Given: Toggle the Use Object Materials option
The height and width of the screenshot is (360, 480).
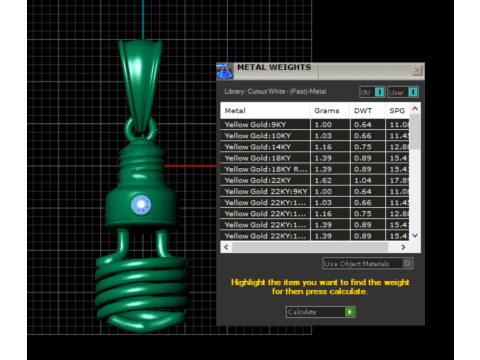Looking at the screenshot, I should click(368, 264).
